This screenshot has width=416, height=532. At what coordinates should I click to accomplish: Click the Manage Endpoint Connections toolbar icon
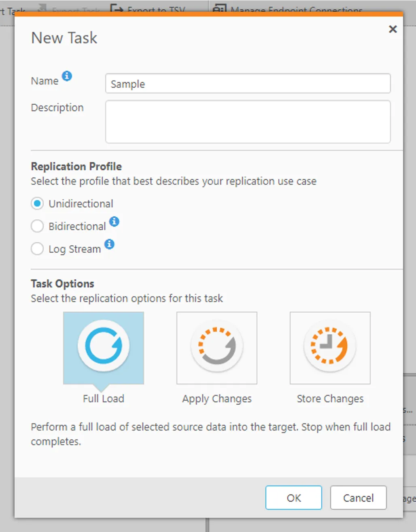219,9
